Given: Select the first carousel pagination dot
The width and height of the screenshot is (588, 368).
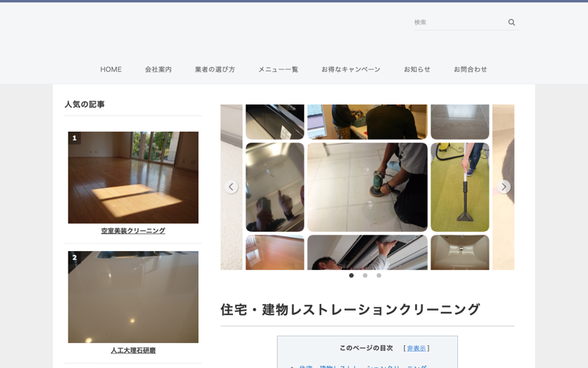Looking at the screenshot, I should point(351,275).
